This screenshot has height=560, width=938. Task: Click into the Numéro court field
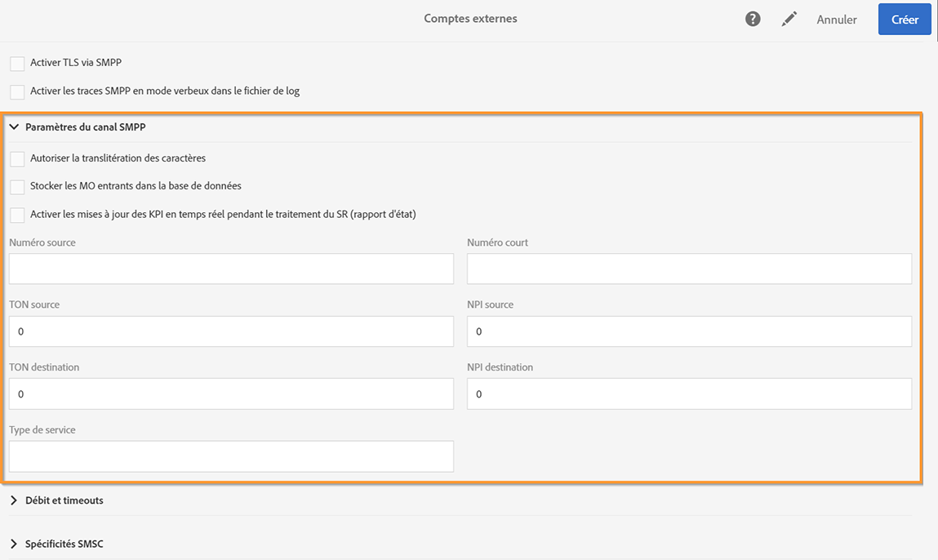coord(689,269)
